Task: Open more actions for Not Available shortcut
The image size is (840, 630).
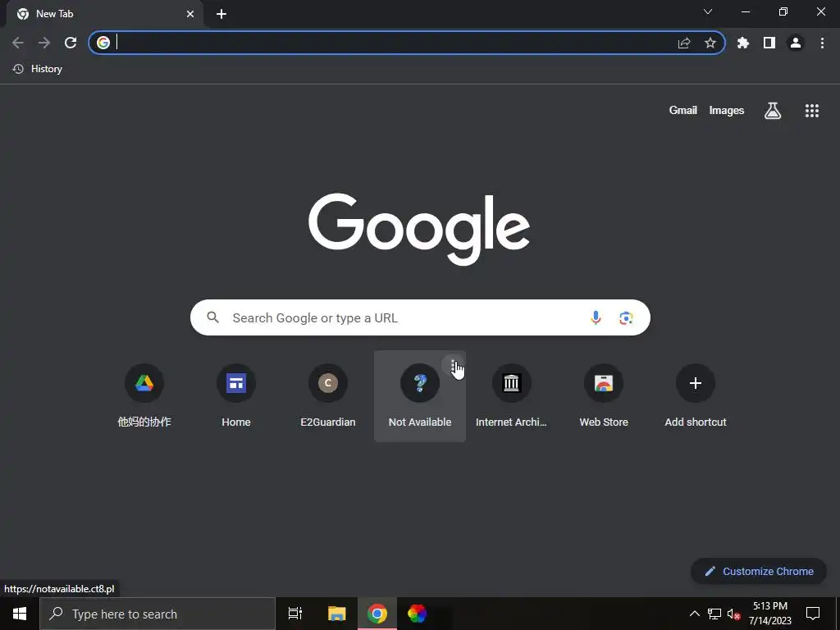Action: (453, 365)
